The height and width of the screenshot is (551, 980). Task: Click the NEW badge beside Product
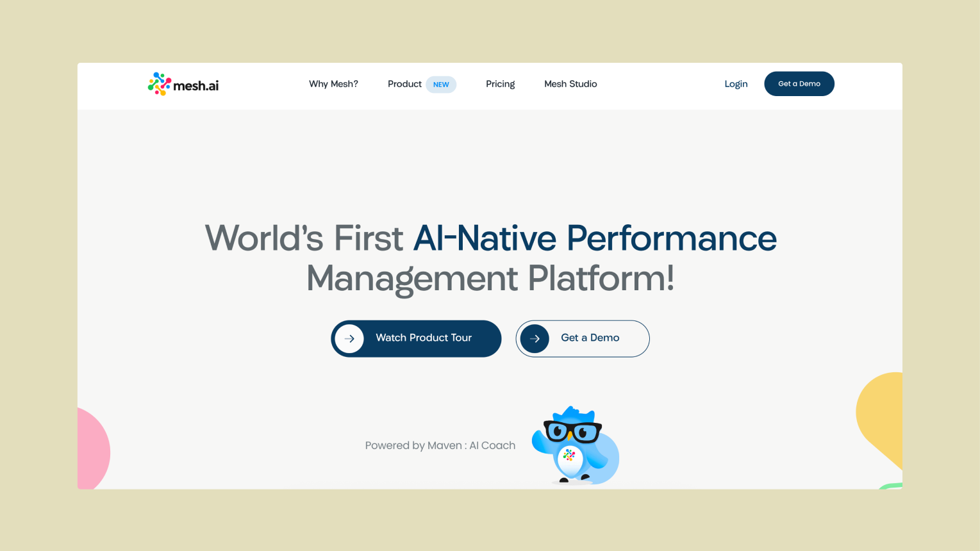point(441,85)
